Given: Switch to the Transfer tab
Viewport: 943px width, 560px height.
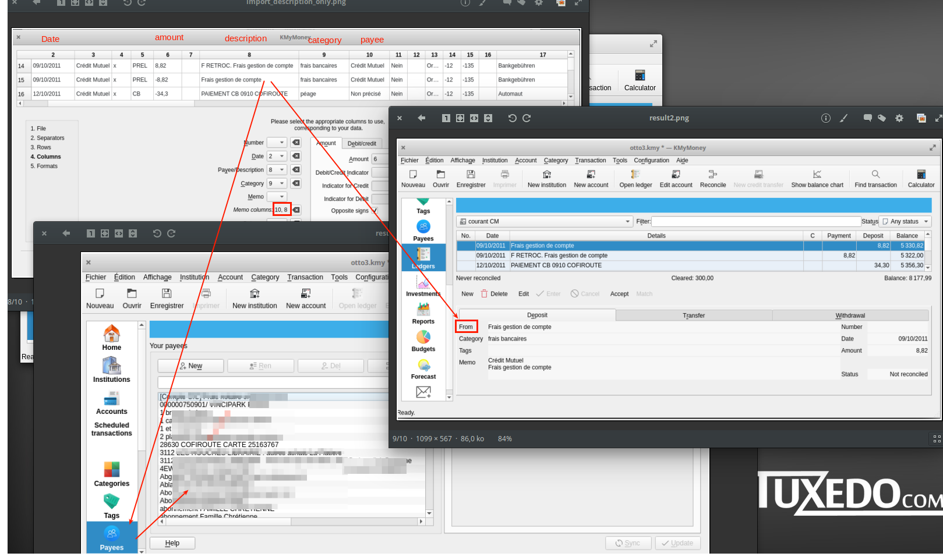Looking at the screenshot, I should (694, 316).
